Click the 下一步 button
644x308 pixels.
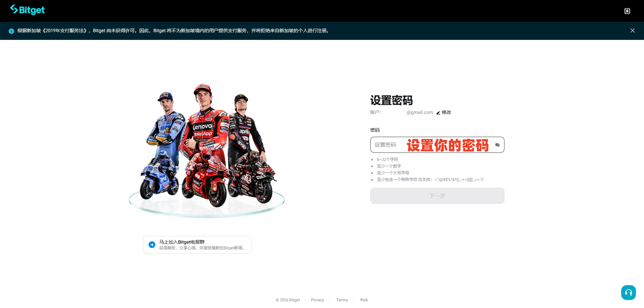(437, 196)
